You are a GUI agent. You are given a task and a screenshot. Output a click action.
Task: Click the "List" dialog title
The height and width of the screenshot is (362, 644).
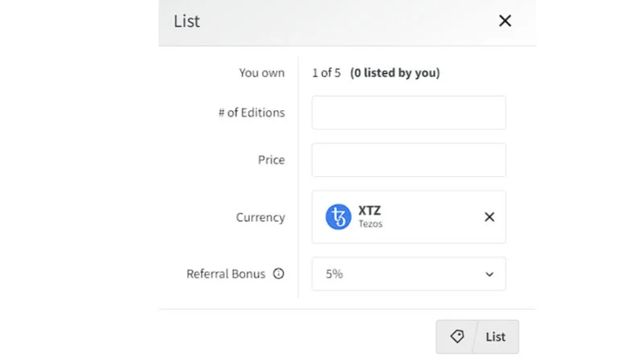(187, 21)
